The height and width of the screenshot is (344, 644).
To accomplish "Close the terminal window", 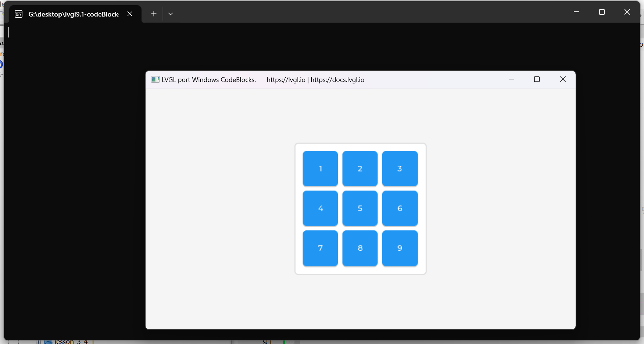I will click(x=627, y=12).
